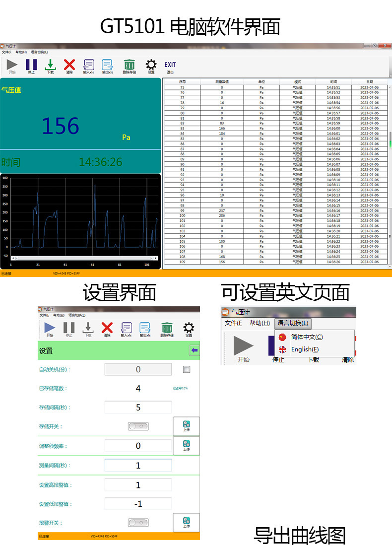Click the China flag icon in language menu
Screen dimensions: 392x546
(x=282, y=337)
